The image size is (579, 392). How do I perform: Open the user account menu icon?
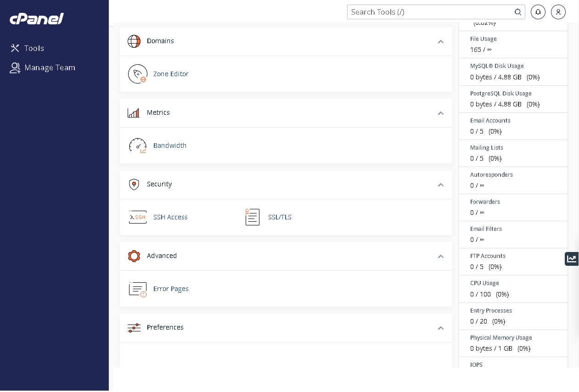click(x=558, y=12)
